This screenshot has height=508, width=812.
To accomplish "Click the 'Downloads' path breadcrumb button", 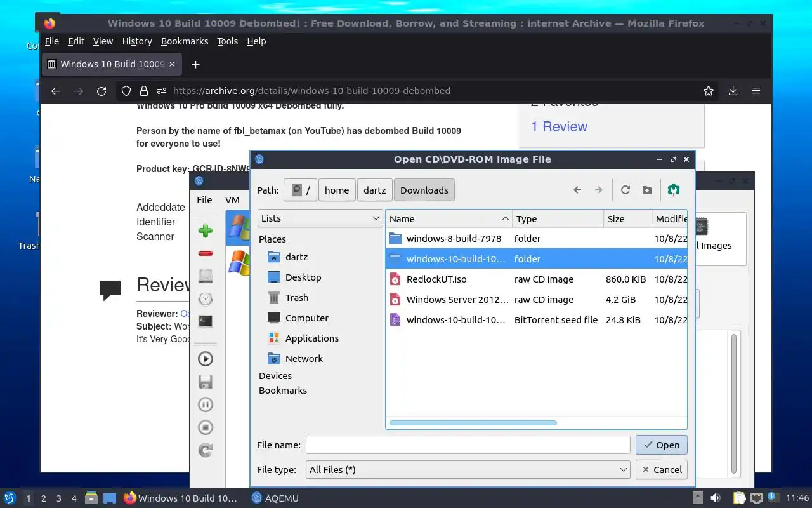I will [424, 190].
